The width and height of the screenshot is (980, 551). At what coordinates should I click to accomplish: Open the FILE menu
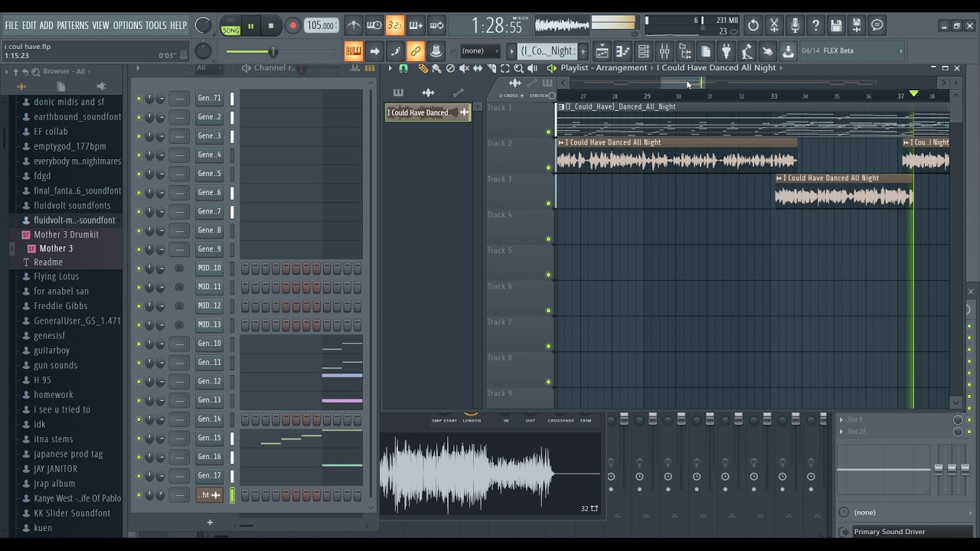11,25
